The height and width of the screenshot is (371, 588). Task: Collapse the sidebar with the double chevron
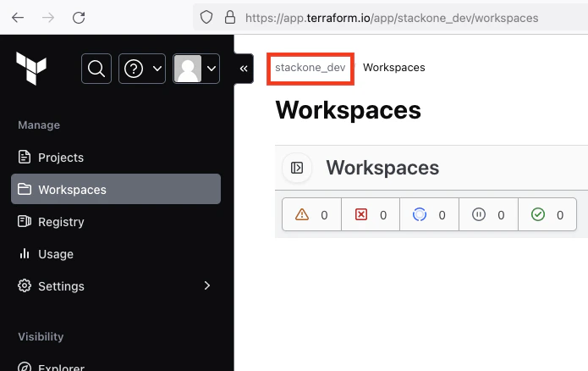click(x=244, y=69)
